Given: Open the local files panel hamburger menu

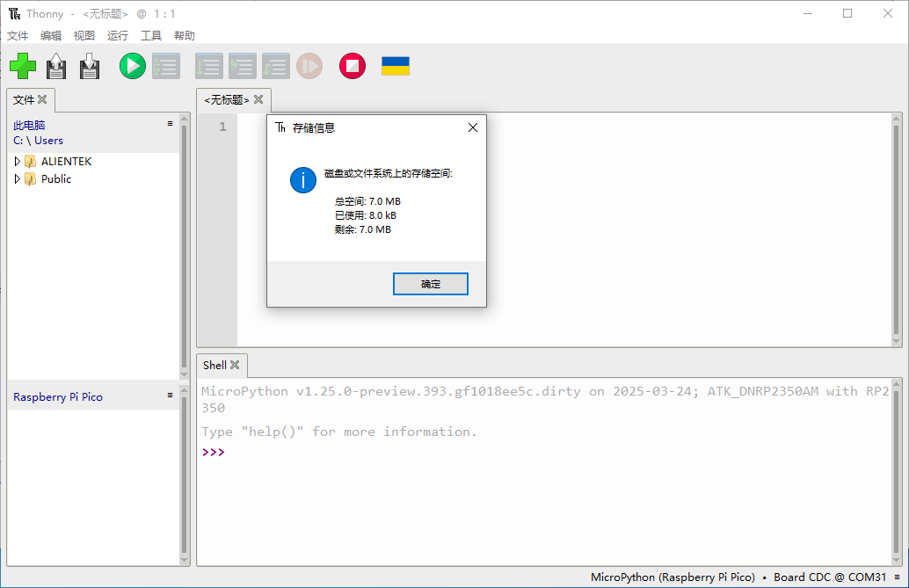Looking at the screenshot, I should click(x=170, y=124).
